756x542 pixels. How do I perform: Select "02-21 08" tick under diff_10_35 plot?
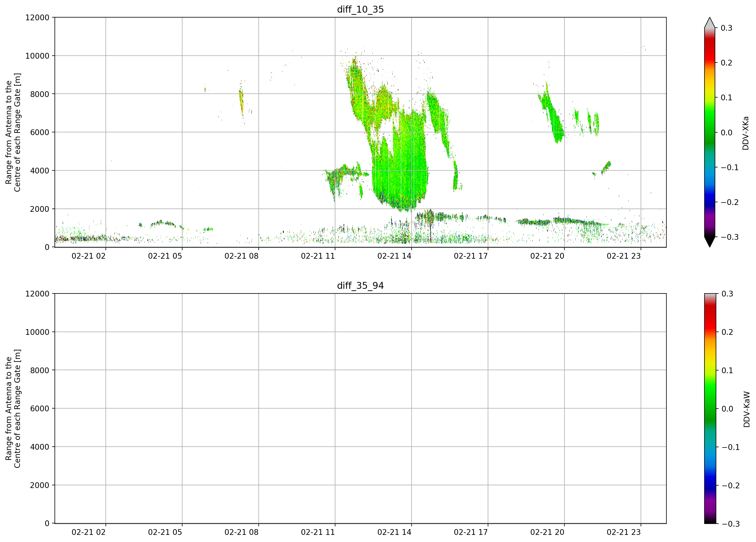pos(241,256)
